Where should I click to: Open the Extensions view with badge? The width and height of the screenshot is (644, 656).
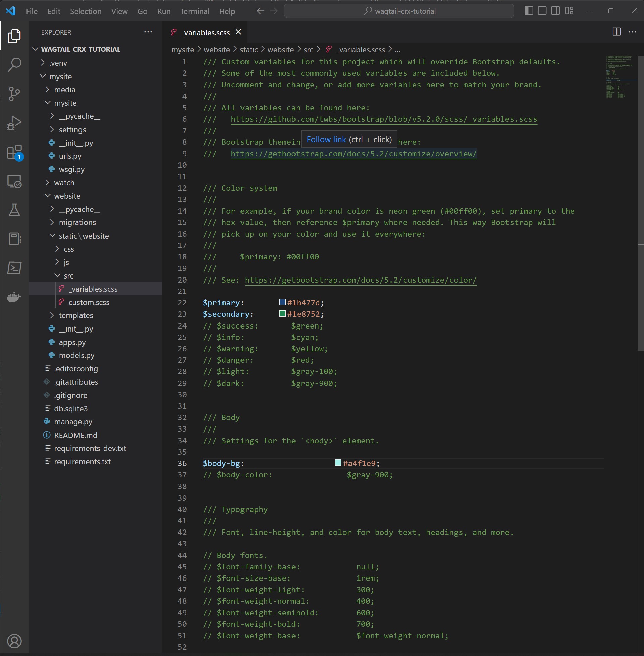(x=14, y=152)
